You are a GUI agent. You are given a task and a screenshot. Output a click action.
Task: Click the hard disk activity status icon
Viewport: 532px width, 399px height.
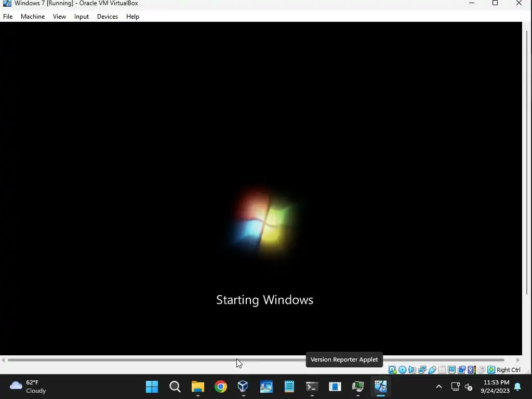(x=393, y=370)
